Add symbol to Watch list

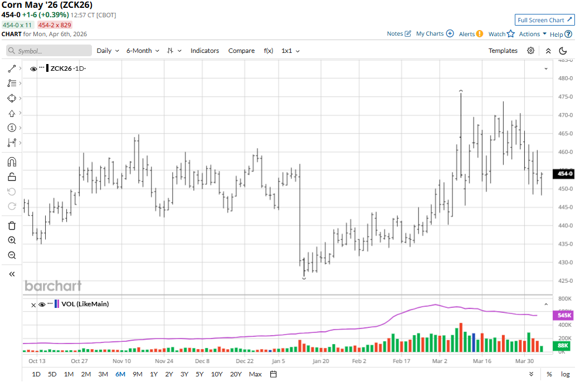coord(501,34)
